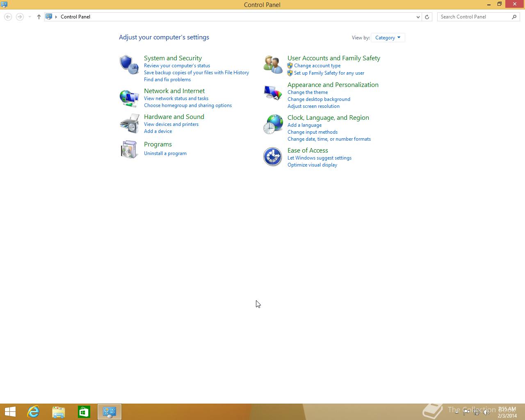525x420 pixels.
Task: Open the Windows Start button
Action: [10, 412]
